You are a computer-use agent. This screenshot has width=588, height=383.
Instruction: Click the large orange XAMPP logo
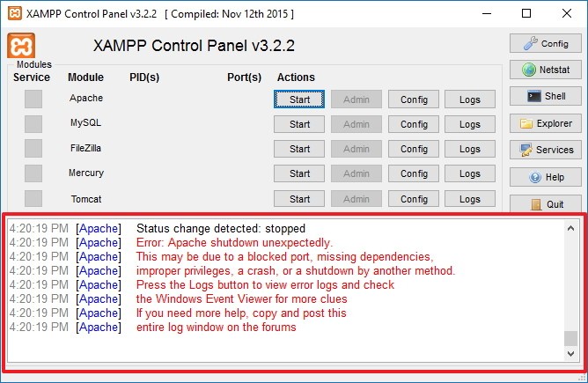click(x=21, y=46)
